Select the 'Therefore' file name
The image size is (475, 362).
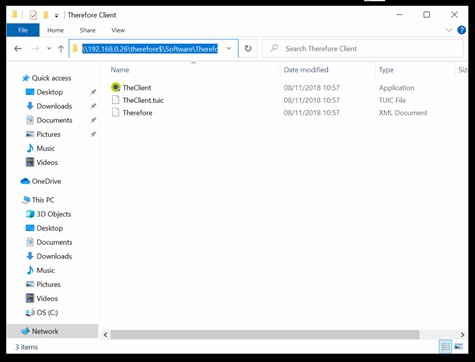point(137,113)
